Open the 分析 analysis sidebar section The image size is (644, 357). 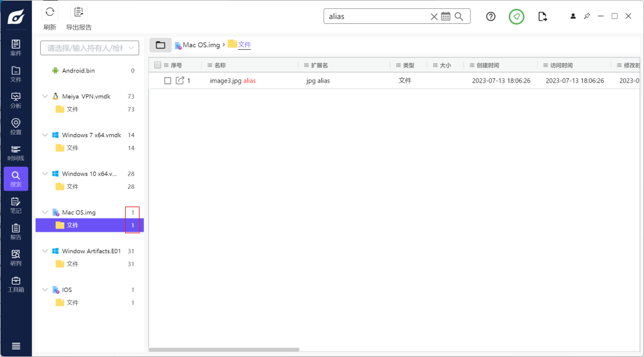click(16, 100)
